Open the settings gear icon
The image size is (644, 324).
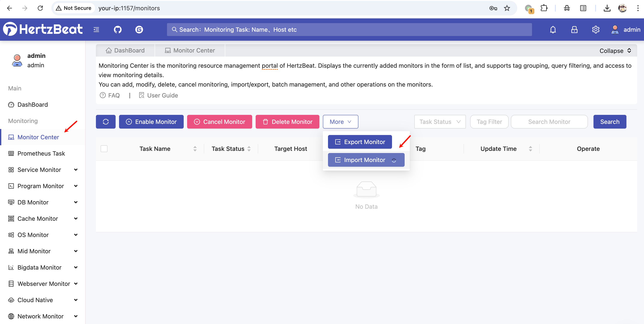point(595,30)
